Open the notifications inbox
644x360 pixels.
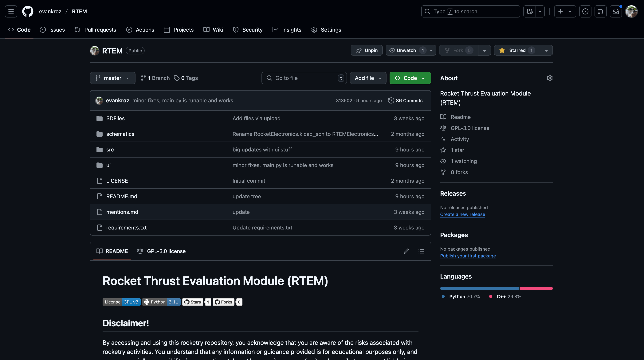click(x=616, y=11)
